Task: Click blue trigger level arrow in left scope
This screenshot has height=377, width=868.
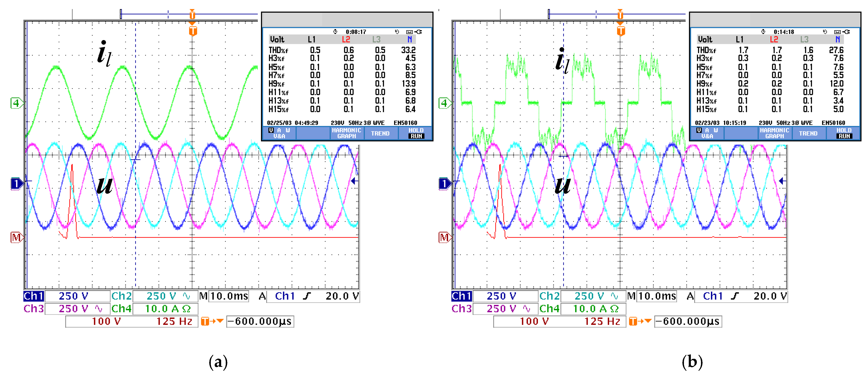Action: (354, 181)
